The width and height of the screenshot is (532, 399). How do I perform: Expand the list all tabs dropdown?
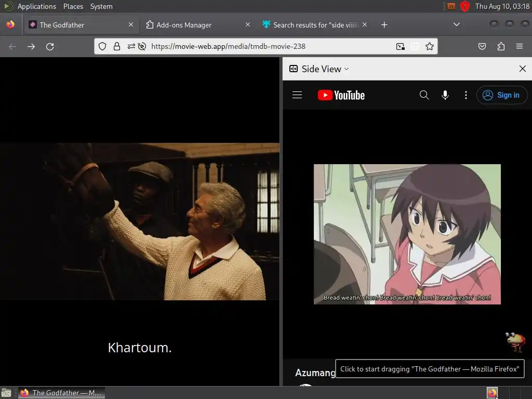pos(457,24)
